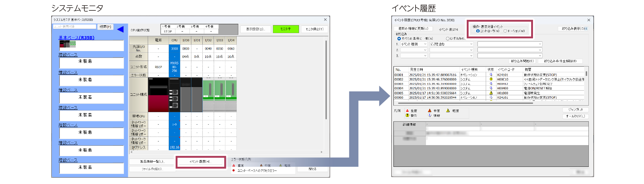Select the CPU module image in unit configuration
This screenshot has width=644, height=184.
tap(174, 95)
